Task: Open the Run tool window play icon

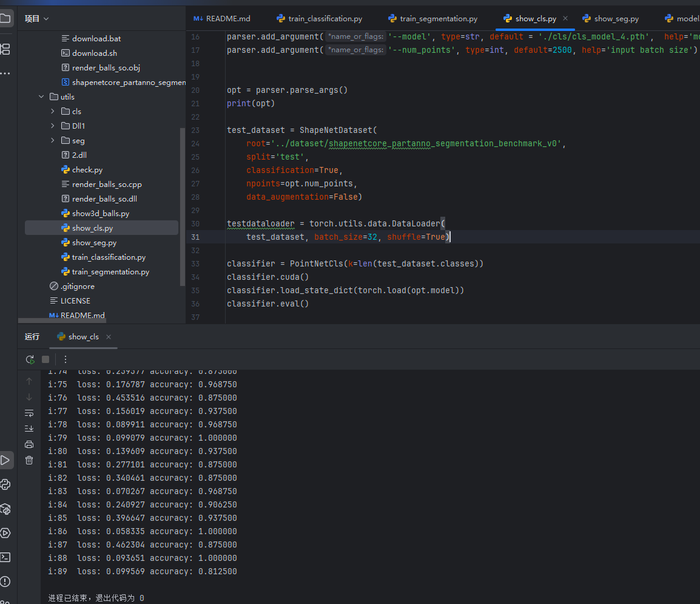Action: 5,460
